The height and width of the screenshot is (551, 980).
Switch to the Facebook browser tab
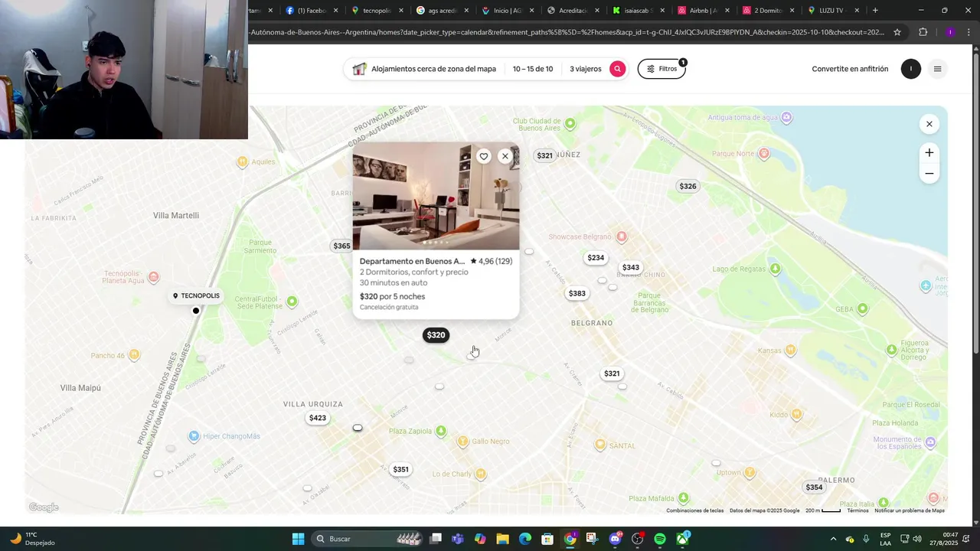[x=312, y=11]
